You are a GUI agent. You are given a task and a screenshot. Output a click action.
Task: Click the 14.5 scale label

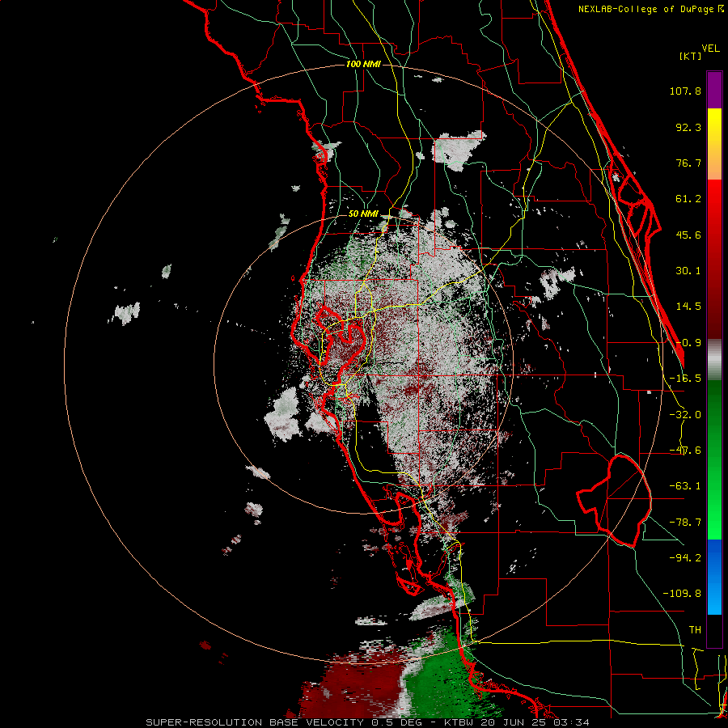688,307
